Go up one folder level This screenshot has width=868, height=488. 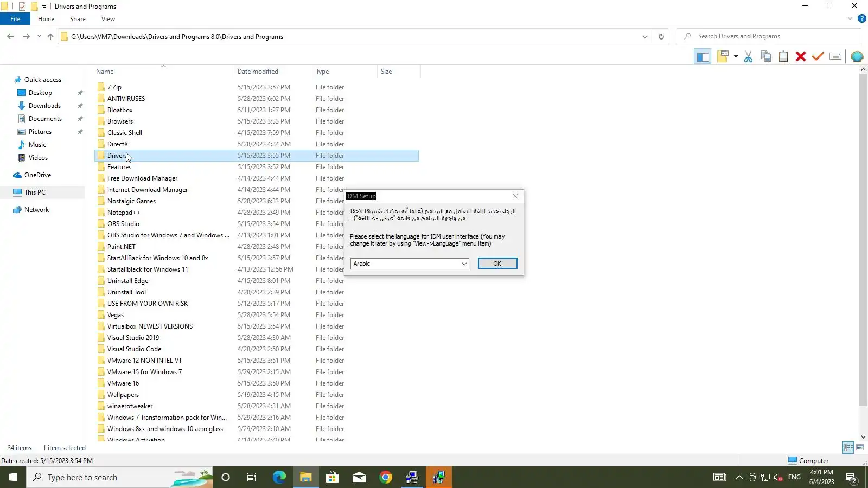[50, 37]
